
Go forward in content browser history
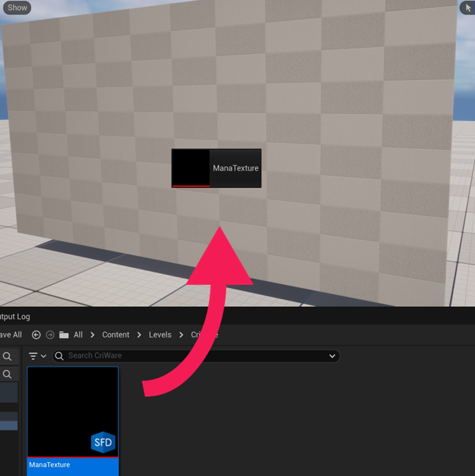pyautogui.click(x=50, y=335)
